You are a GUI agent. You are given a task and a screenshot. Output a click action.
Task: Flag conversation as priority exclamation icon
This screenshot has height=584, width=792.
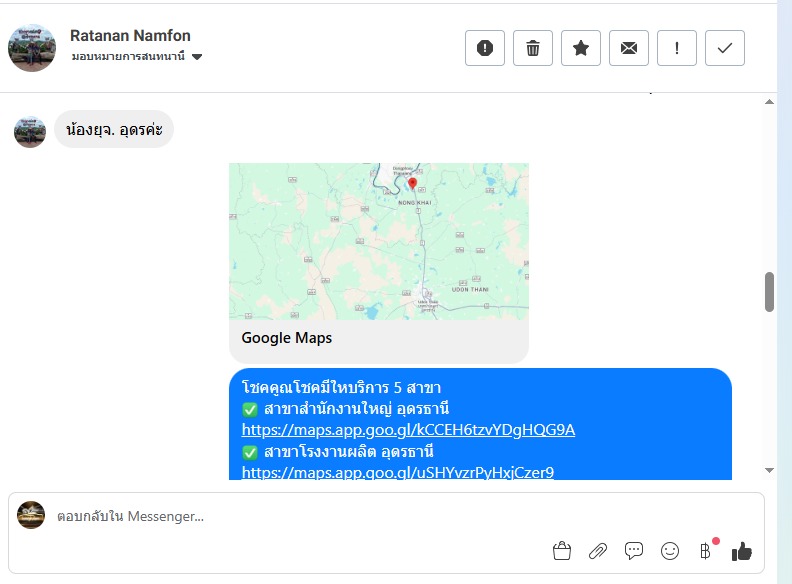pos(676,48)
